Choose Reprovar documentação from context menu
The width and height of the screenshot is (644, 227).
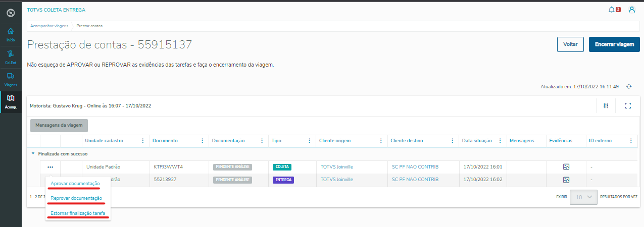(x=76, y=198)
